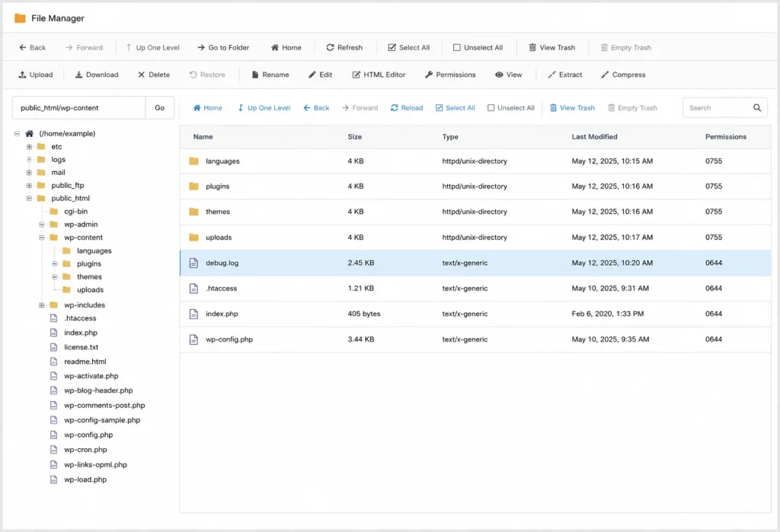Click plugins folder icon in file list
780x532 pixels.
click(194, 186)
